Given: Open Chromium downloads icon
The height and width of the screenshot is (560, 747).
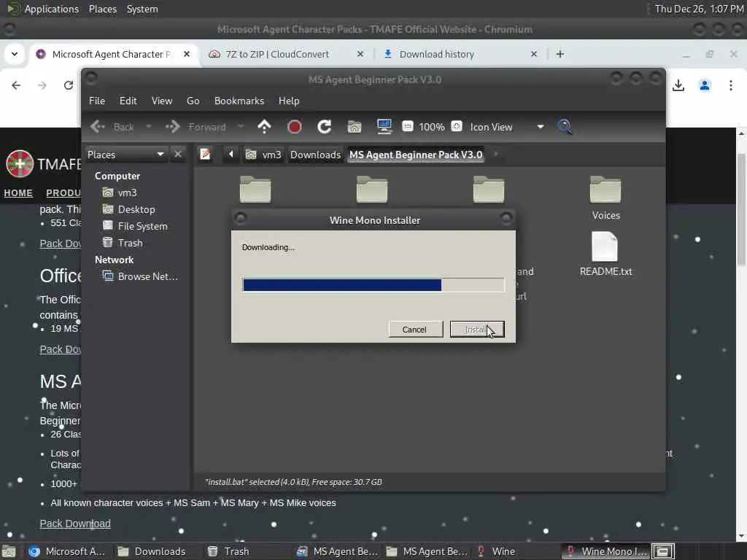Looking at the screenshot, I should pyautogui.click(x=678, y=85).
